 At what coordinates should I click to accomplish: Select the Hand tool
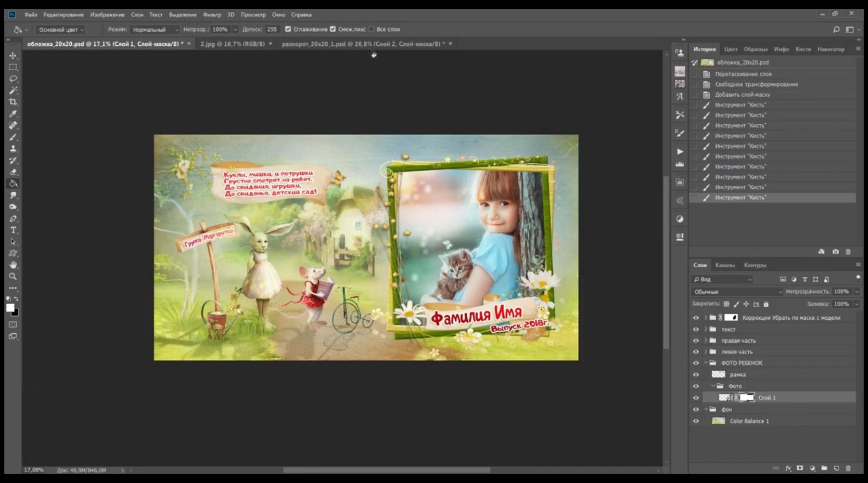coord(13,265)
